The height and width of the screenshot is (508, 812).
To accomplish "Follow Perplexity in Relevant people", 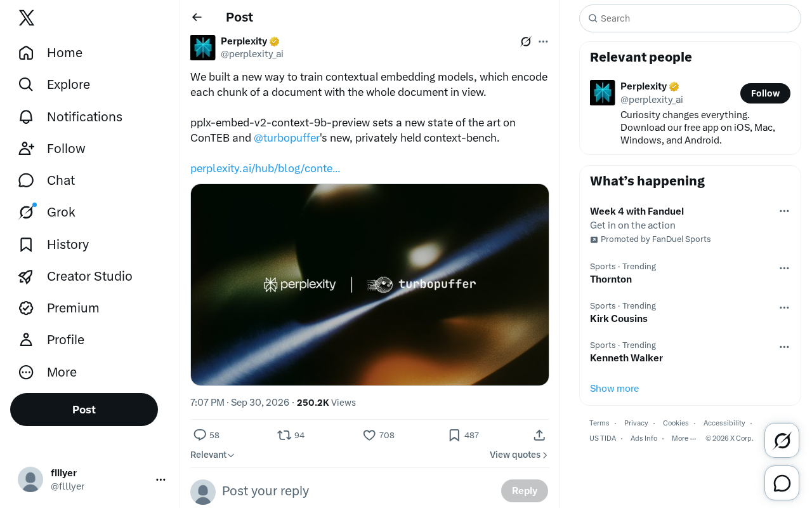I will pos(765,93).
